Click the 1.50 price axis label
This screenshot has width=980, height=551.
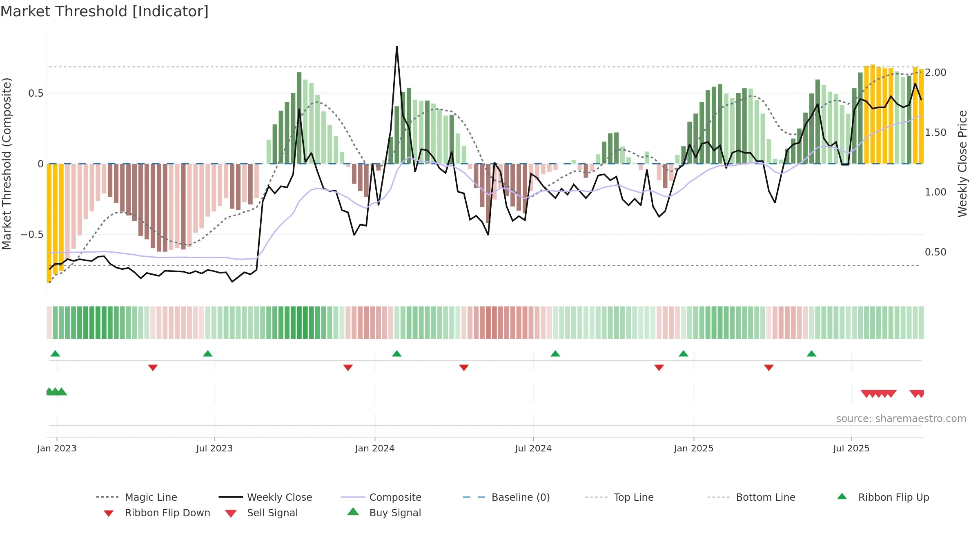tap(935, 133)
